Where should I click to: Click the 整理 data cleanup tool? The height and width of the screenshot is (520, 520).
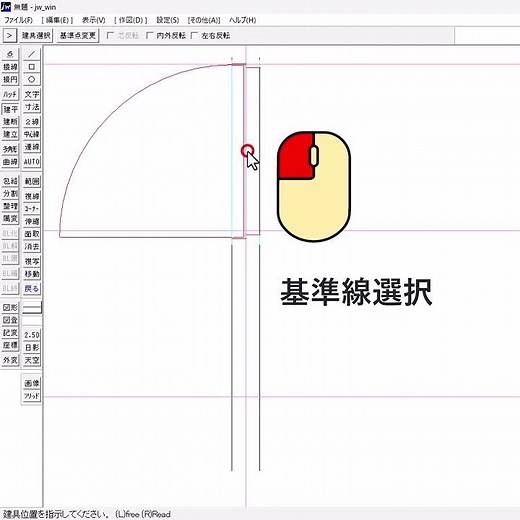[10, 207]
